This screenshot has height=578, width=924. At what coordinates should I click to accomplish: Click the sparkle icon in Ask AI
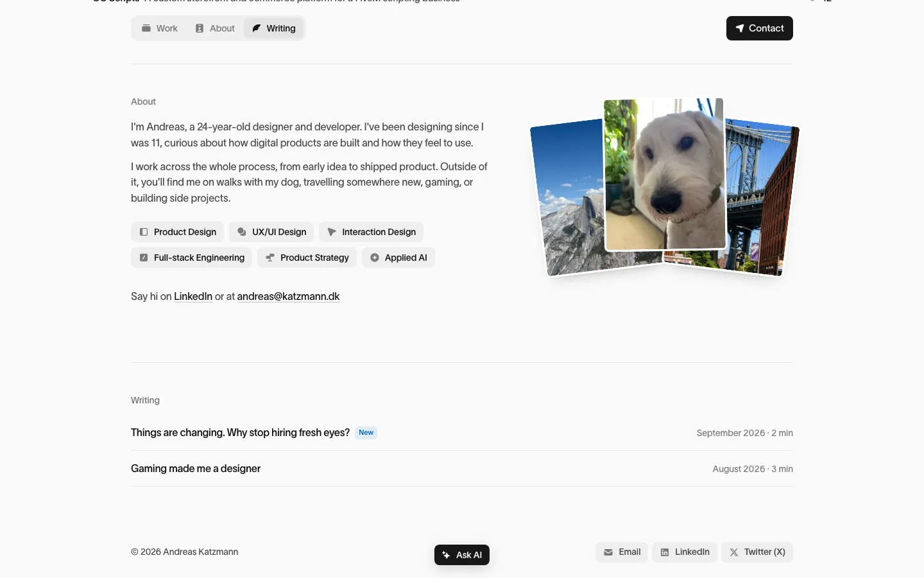(446, 555)
